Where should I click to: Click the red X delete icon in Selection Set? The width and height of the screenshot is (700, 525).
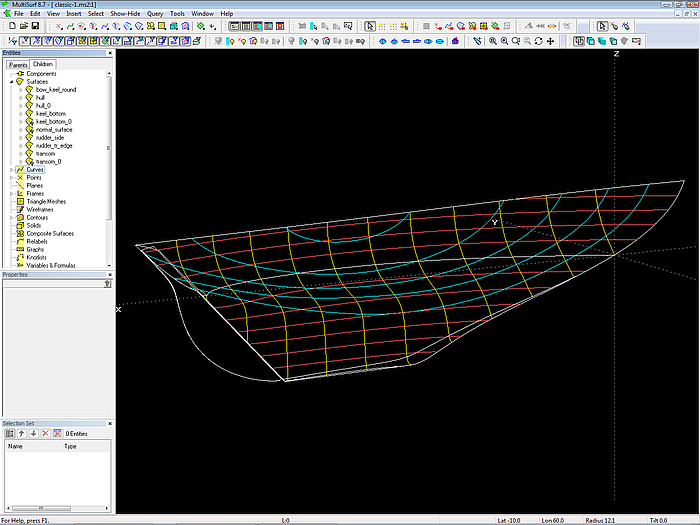(43, 433)
